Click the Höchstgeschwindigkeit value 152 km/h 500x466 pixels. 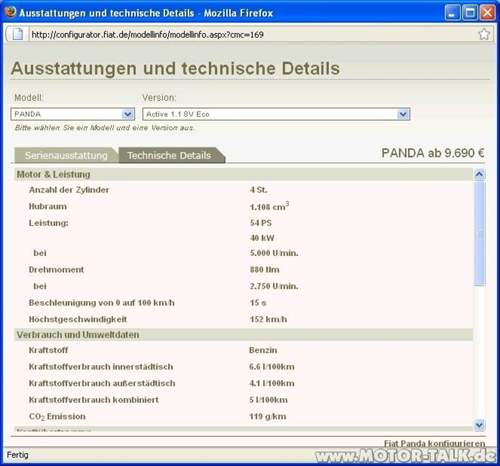268,319
